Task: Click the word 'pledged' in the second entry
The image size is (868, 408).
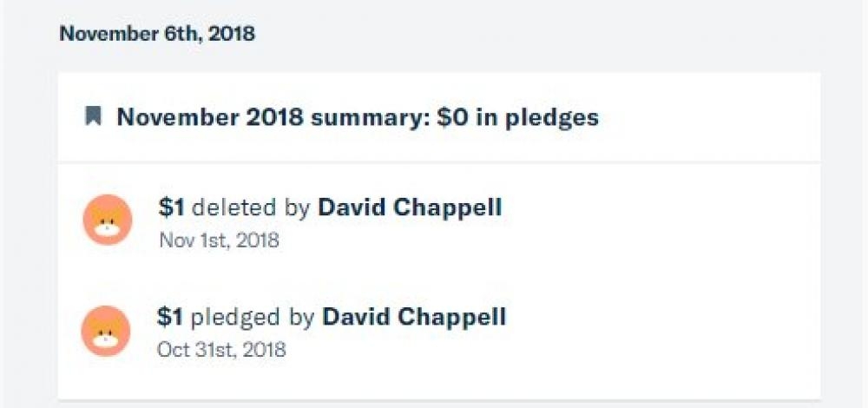Action: click(236, 317)
